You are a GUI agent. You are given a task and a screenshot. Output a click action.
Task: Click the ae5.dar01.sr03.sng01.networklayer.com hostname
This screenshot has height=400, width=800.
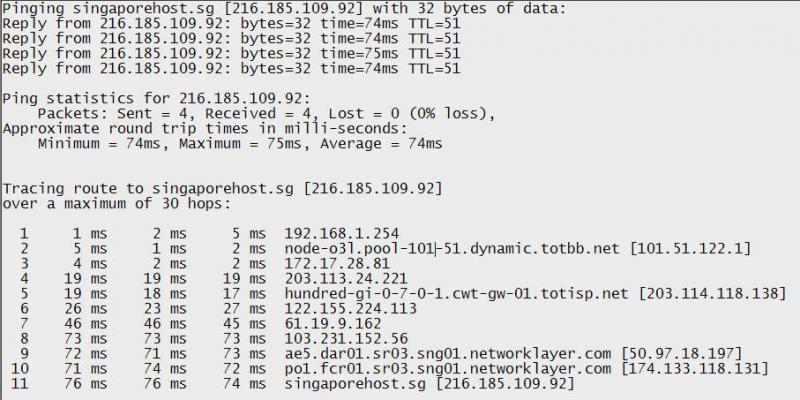(x=447, y=354)
